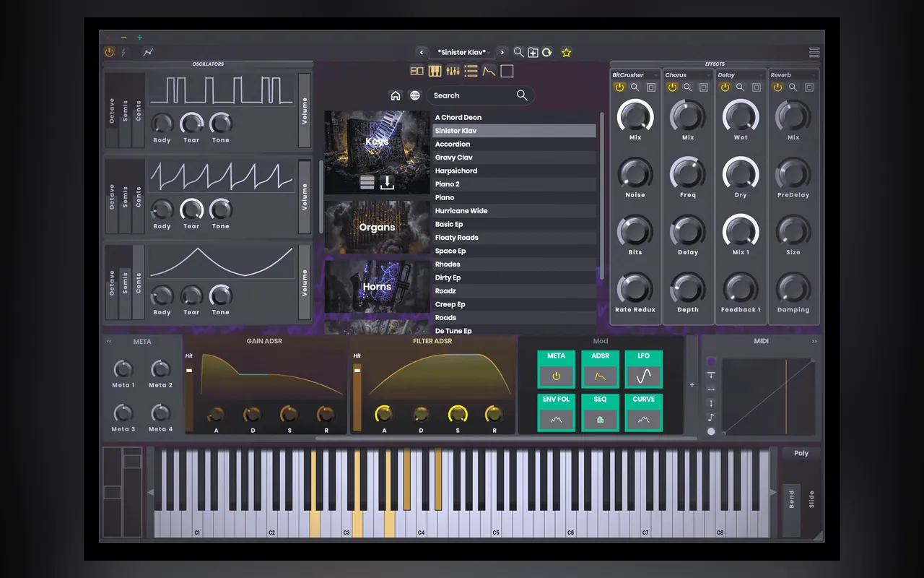The height and width of the screenshot is (578, 924).
Task: Open the Chorus effect type dropdown
Action: click(688, 75)
